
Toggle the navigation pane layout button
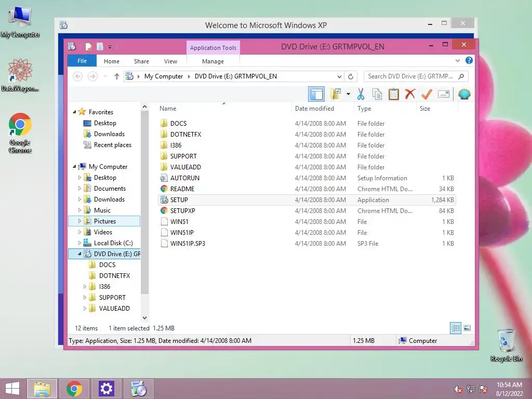316,94
